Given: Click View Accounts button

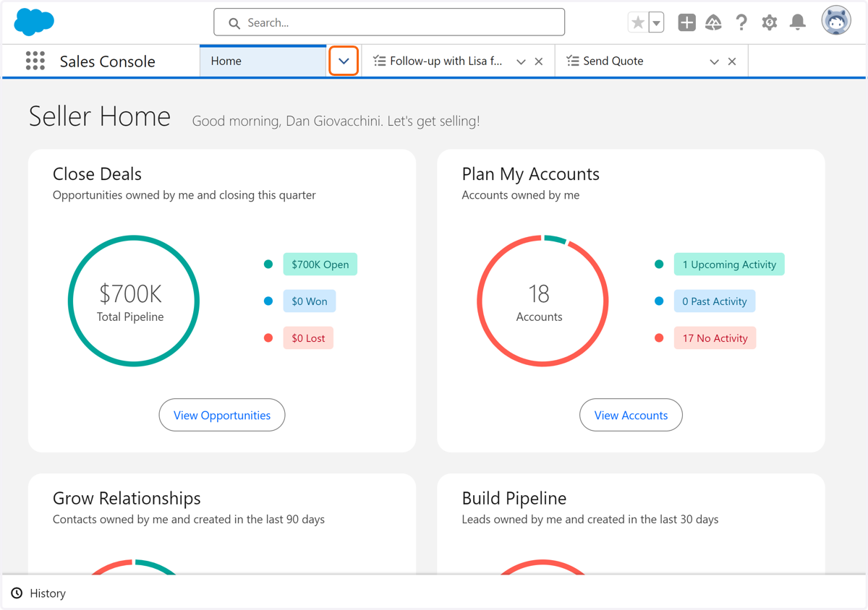Looking at the screenshot, I should [x=631, y=415].
